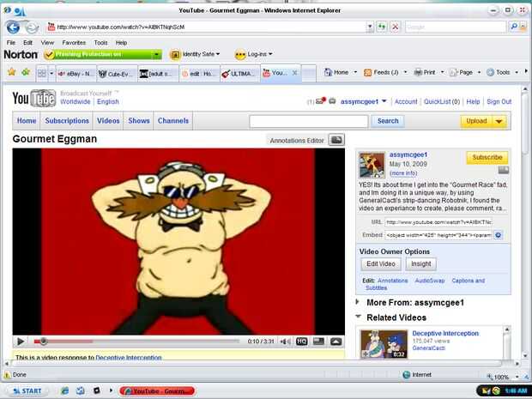The width and height of the screenshot is (532, 399).
Task: Switch to the Cube-Ev browser tab
Action: tap(118, 74)
